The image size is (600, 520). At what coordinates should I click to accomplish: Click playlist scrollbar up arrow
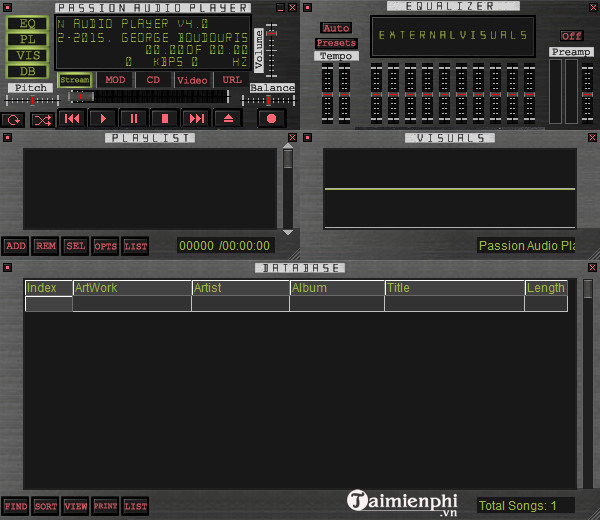click(288, 145)
